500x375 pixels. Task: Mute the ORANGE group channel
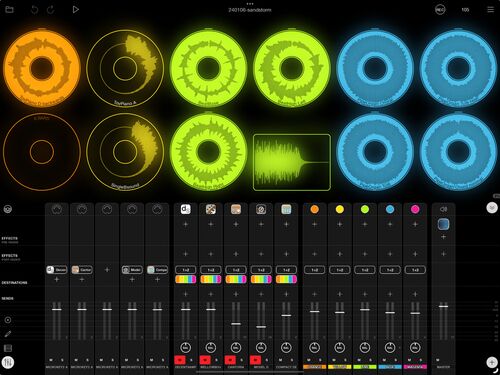point(309,360)
